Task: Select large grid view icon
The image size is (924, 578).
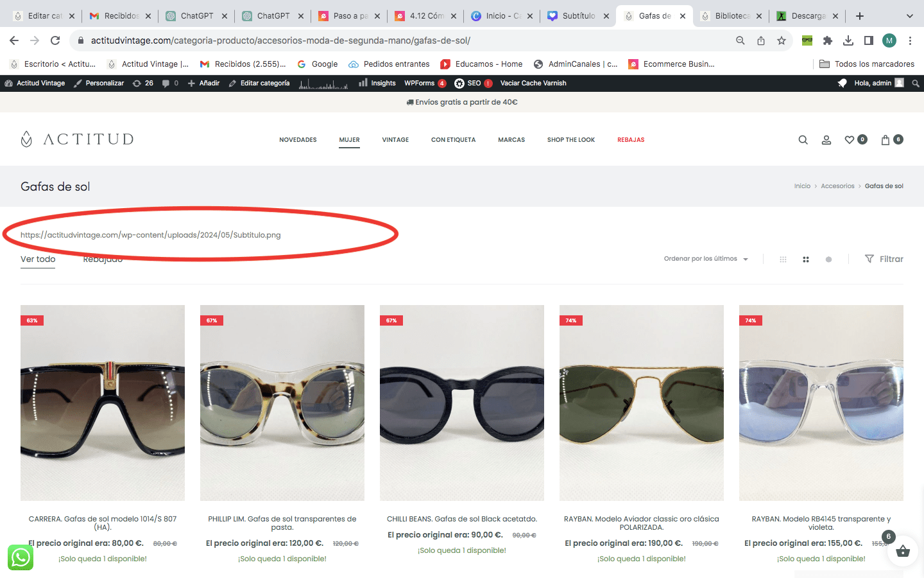Action: tap(806, 259)
